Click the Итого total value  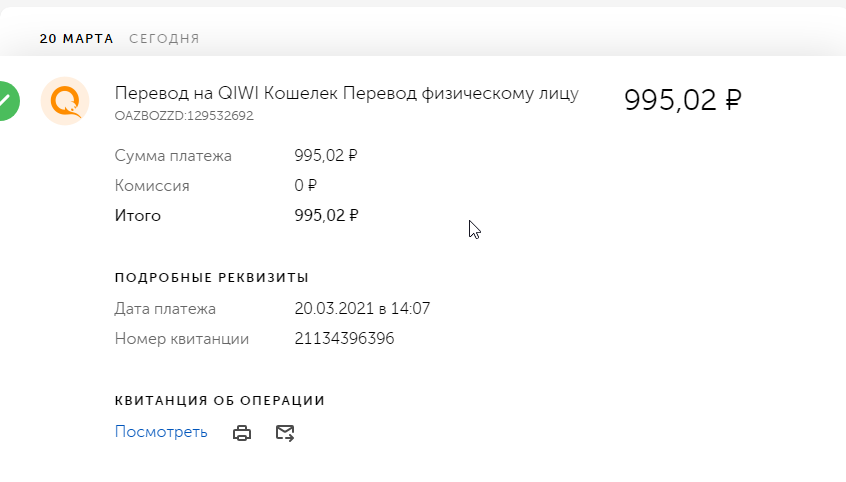coord(326,215)
